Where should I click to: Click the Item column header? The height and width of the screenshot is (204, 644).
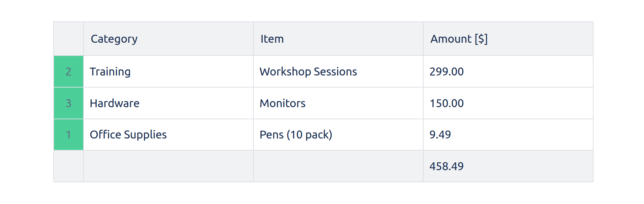272,39
